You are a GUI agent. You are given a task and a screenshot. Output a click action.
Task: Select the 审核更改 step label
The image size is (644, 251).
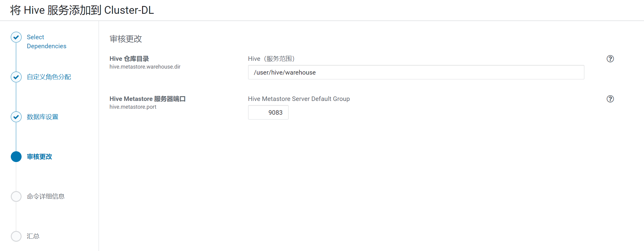(x=39, y=157)
